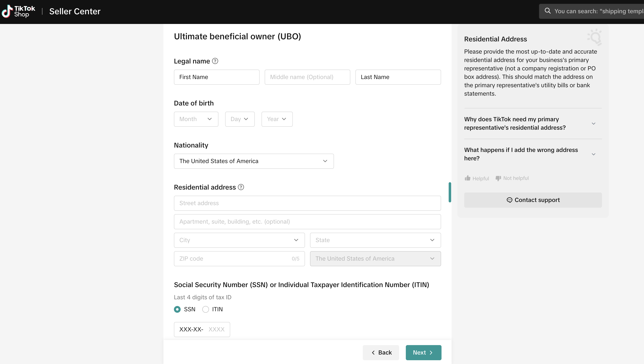Click the TikTok Shop logo
The width and height of the screenshot is (644, 364).
click(x=18, y=11)
